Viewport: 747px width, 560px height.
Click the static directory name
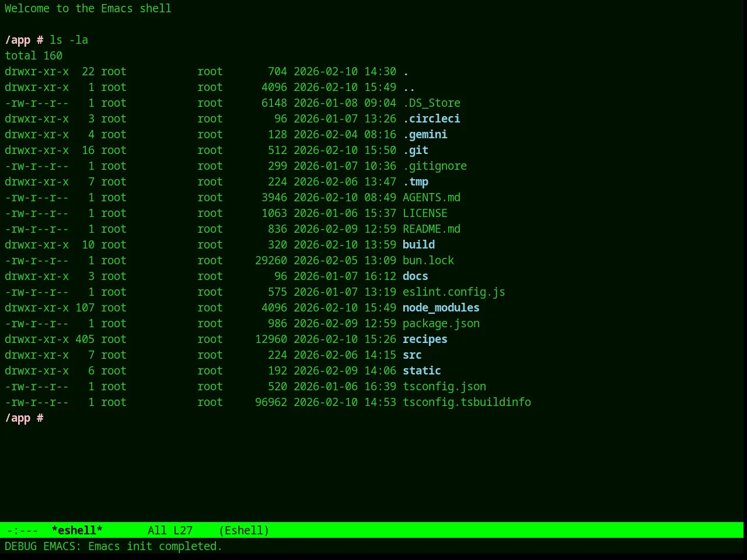point(422,370)
